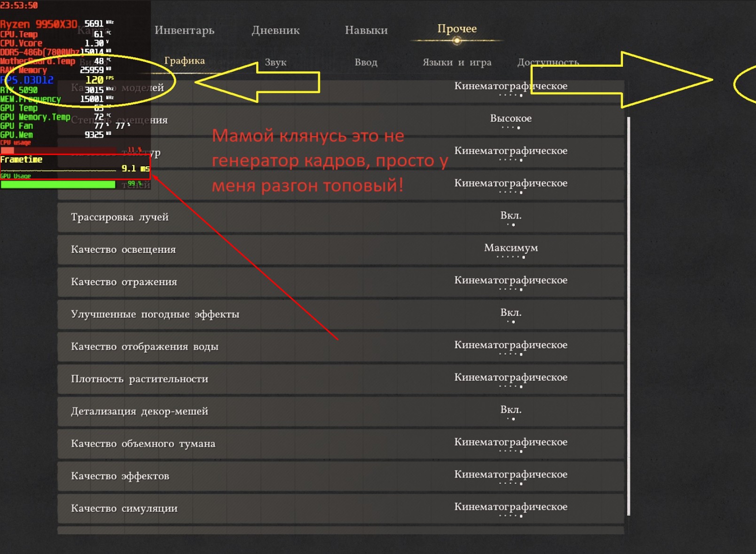Viewport: 756px width, 554px height.
Task: Open the Инвентарь tab
Action: point(184,30)
